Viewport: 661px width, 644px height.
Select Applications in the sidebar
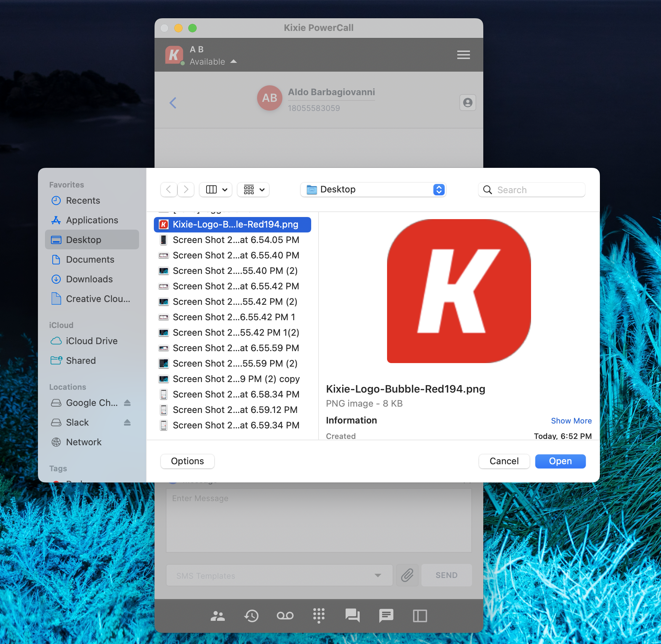coord(92,220)
